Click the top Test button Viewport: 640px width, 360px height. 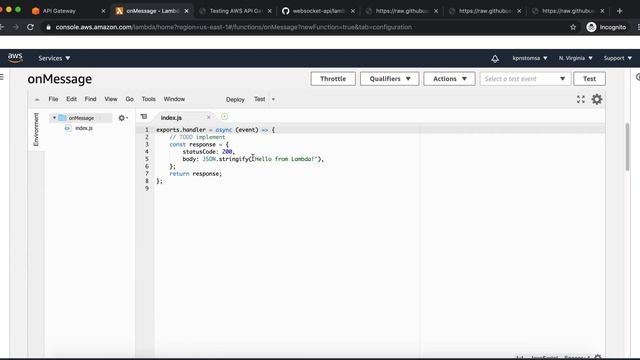coord(589,79)
